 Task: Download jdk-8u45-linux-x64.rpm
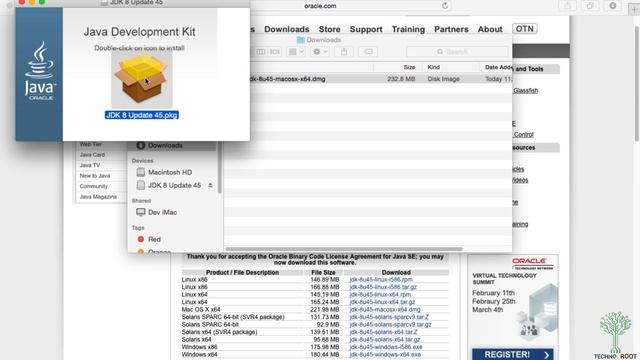click(380, 294)
